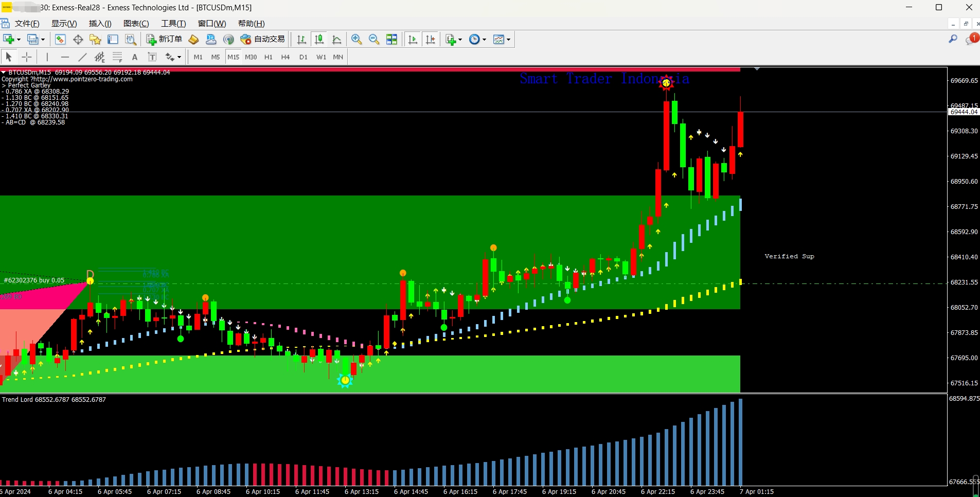The image size is (980, 497).
Task: Select the trendline drawing tool
Action: pyautogui.click(x=82, y=57)
